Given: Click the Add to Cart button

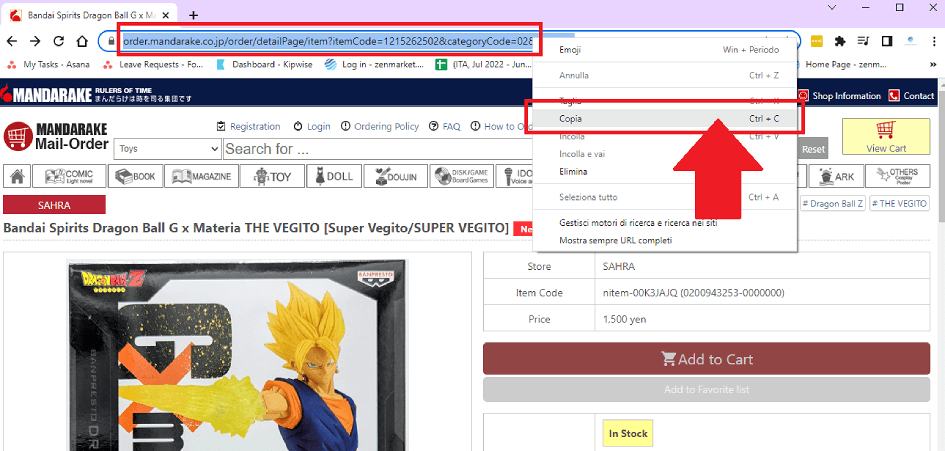Looking at the screenshot, I should click(706, 359).
